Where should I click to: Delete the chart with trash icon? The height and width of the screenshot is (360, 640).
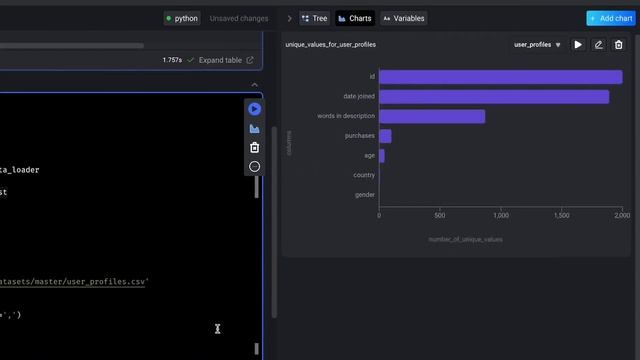point(618,45)
